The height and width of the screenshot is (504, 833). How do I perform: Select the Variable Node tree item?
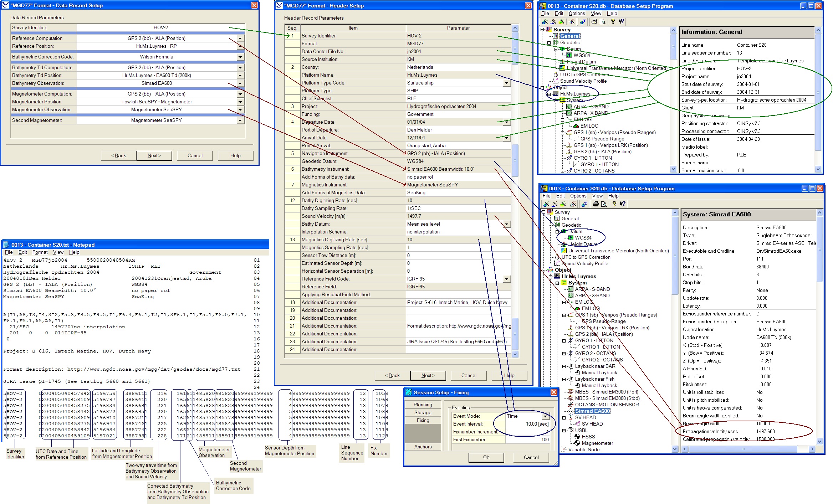click(x=584, y=449)
